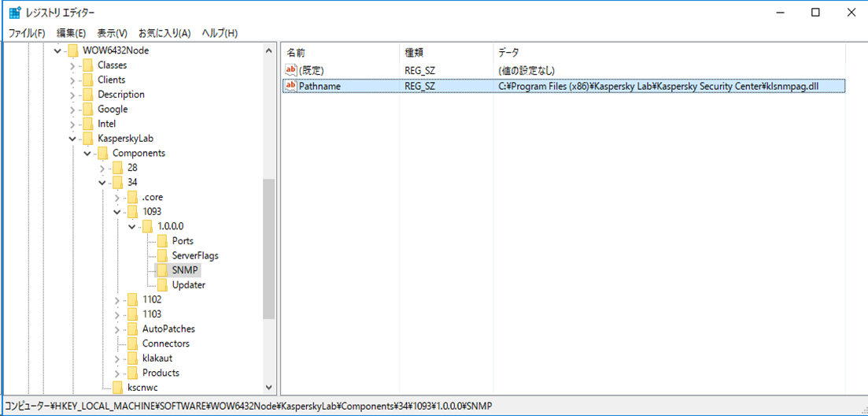Click the ServerFlags folder icon
868x416 pixels.
click(162, 255)
